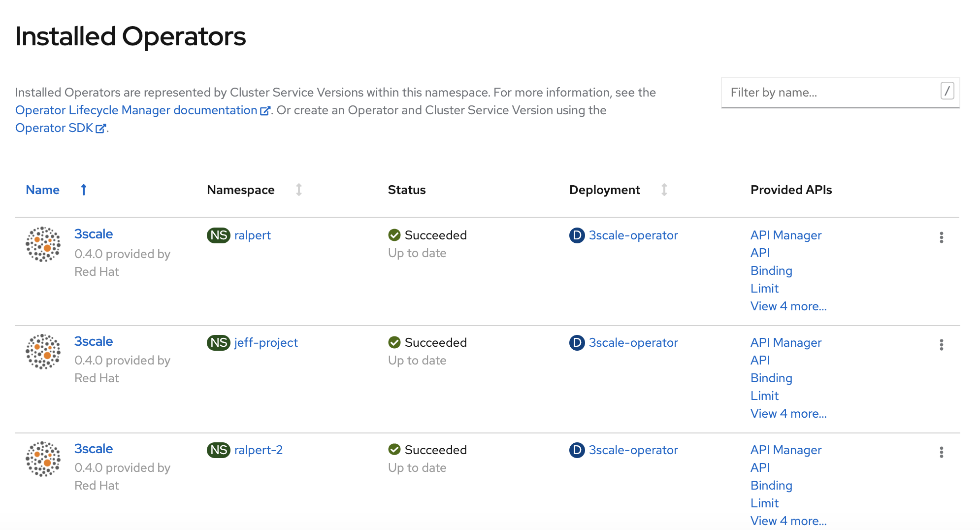Click the Name column sort arrow

pos(84,190)
